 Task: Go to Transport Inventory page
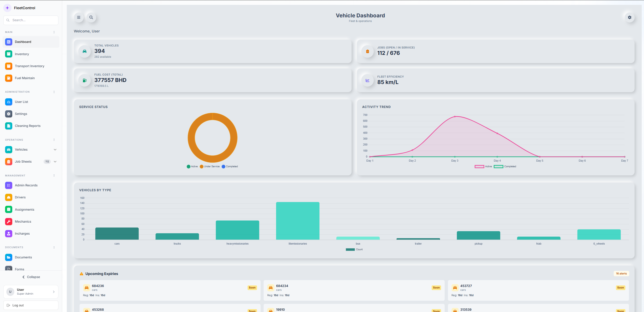point(31,66)
